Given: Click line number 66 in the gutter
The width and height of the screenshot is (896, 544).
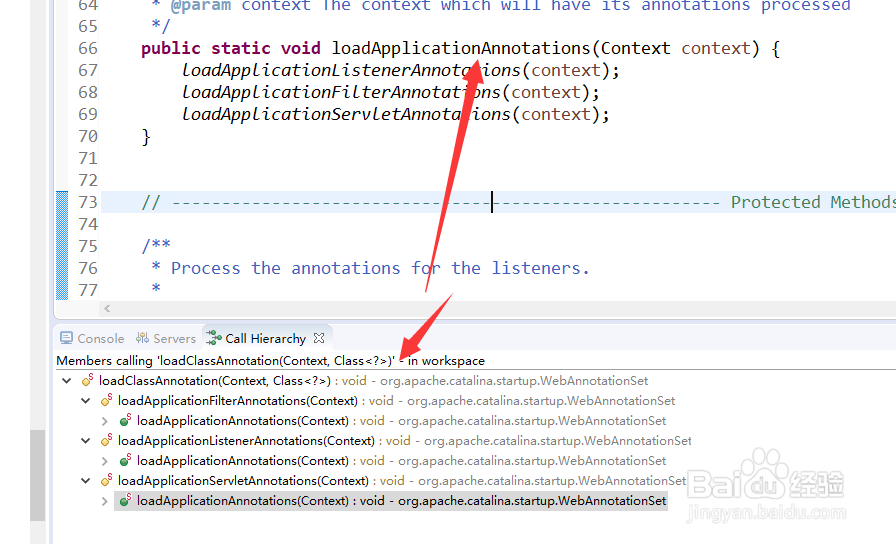Looking at the screenshot, I should [88, 49].
